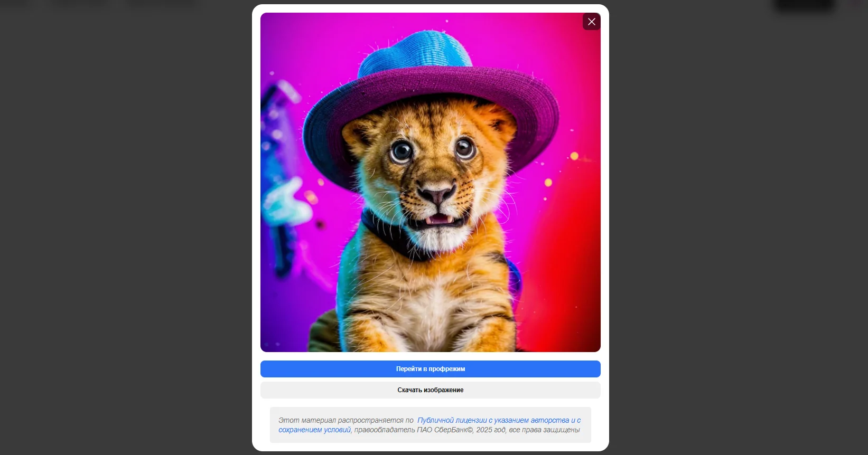868x455 pixels.
Task: Click the 'Перейти в профрежим' blue button
Action: [430, 369]
